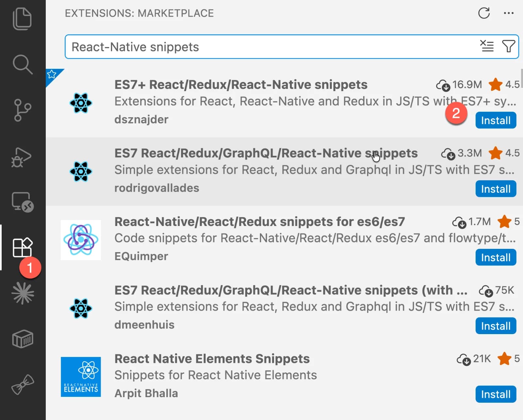Click the bow tie icon in activity bar
Viewport: 523px width, 420px height.
coord(22,384)
